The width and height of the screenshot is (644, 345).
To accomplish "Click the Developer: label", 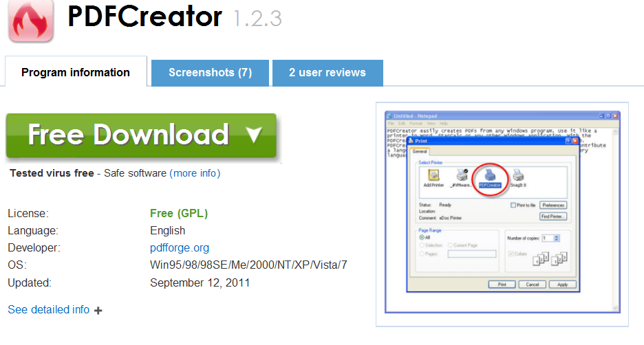I will (x=34, y=248).
